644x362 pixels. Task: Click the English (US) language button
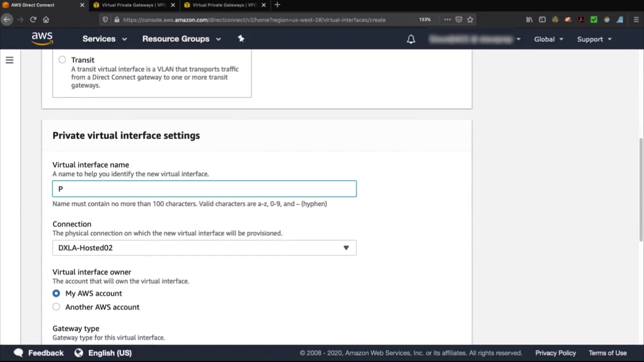110,353
